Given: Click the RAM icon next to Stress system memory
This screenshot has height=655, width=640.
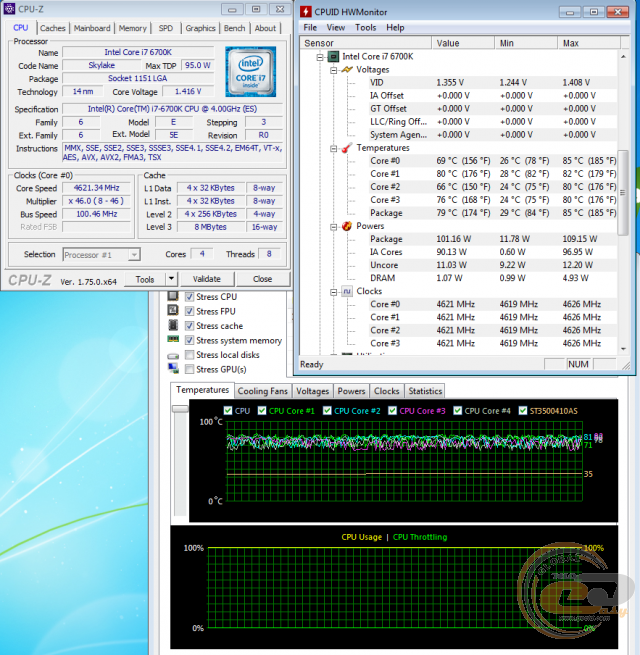Looking at the screenshot, I should point(173,339).
